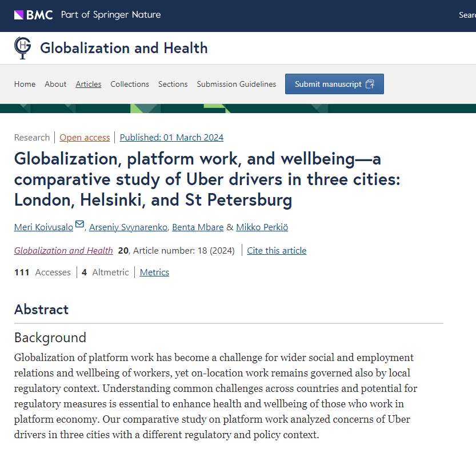This screenshot has height=457, width=476.
Task: Click the Submit manuscript button
Action: click(334, 84)
